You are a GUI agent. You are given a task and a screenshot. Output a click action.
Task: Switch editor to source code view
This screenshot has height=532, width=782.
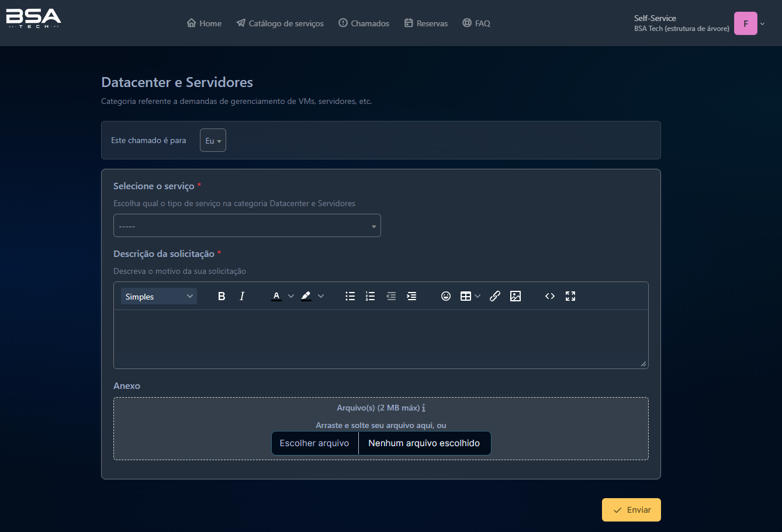[x=550, y=297]
